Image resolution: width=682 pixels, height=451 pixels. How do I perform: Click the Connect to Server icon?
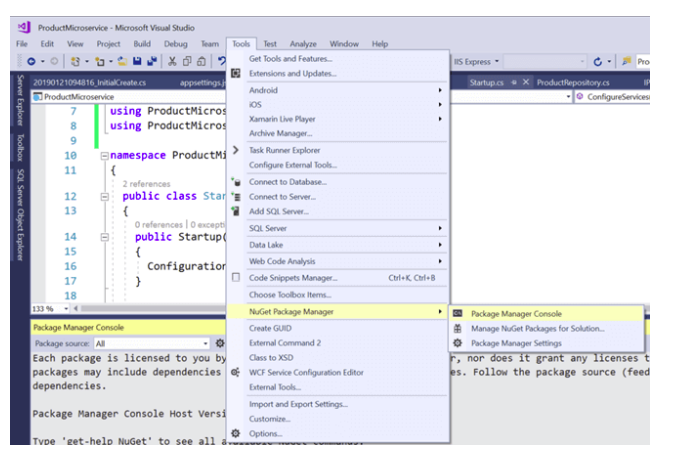(x=236, y=197)
